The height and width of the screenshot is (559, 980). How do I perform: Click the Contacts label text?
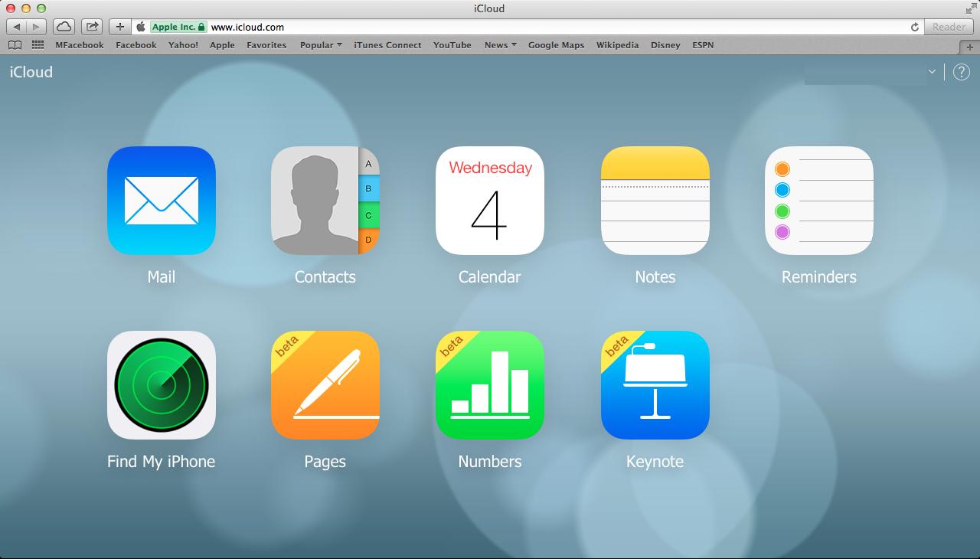[325, 277]
